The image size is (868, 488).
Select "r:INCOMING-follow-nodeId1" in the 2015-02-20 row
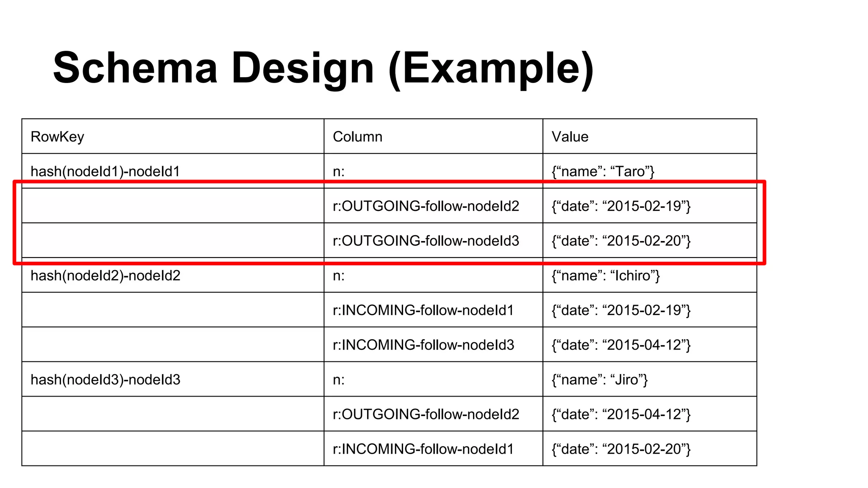coord(433,449)
